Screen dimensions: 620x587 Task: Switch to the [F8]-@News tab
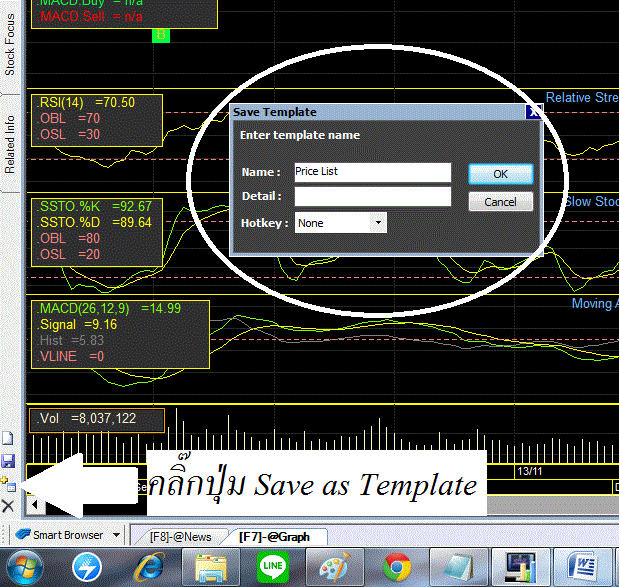point(180,537)
